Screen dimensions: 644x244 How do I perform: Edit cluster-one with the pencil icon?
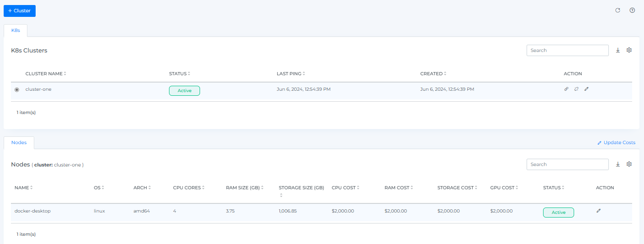(586, 89)
